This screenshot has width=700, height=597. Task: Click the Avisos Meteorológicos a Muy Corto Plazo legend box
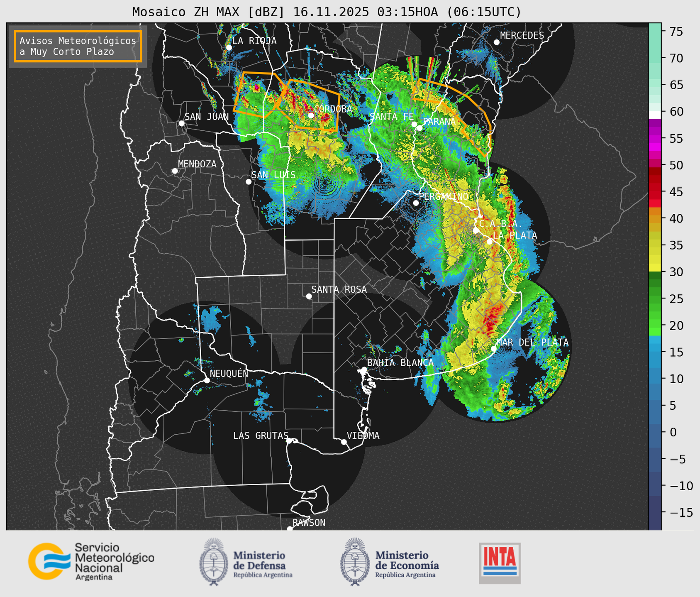(78, 46)
